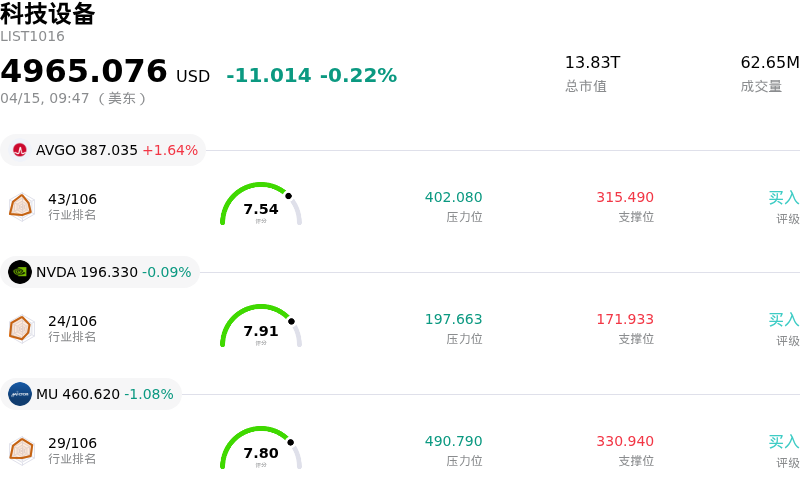Screen dimensions: 800x488
Task: Click AVGO score gauge showing 7.54
Action: (x=261, y=206)
